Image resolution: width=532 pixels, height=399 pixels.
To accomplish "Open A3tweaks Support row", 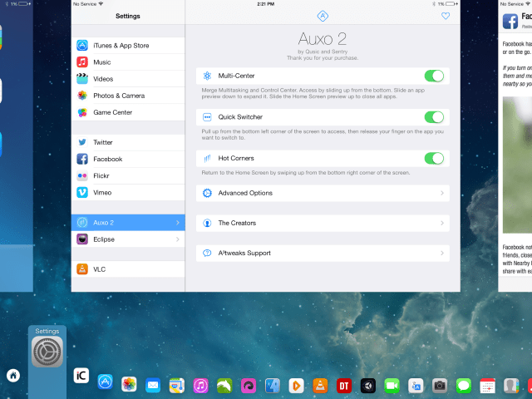I will tap(323, 253).
